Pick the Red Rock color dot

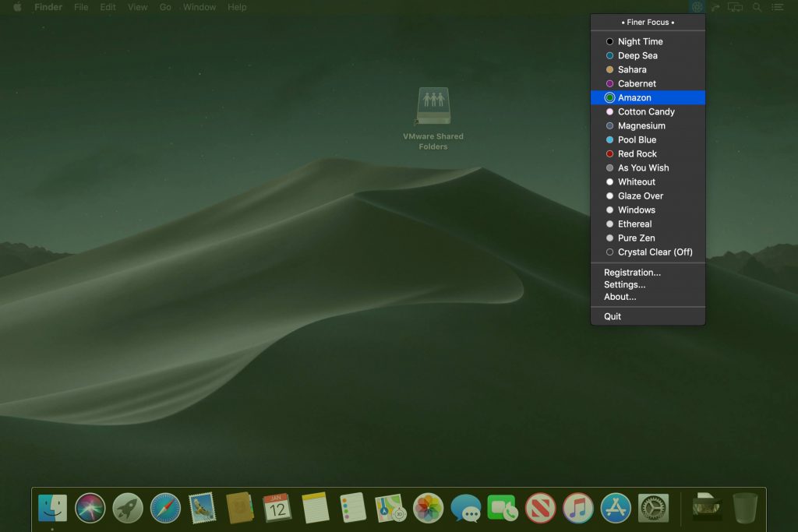(610, 154)
